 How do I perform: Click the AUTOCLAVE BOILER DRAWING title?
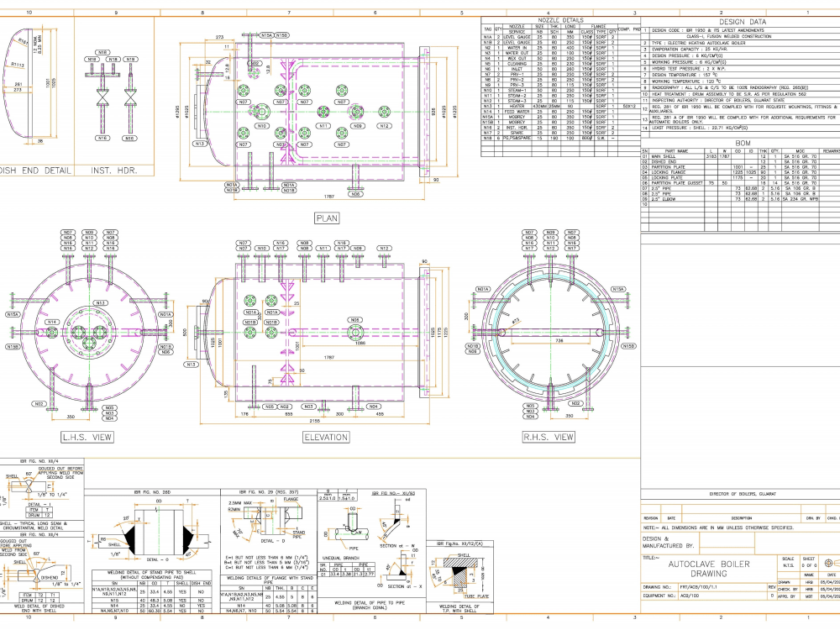[x=709, y=569]
